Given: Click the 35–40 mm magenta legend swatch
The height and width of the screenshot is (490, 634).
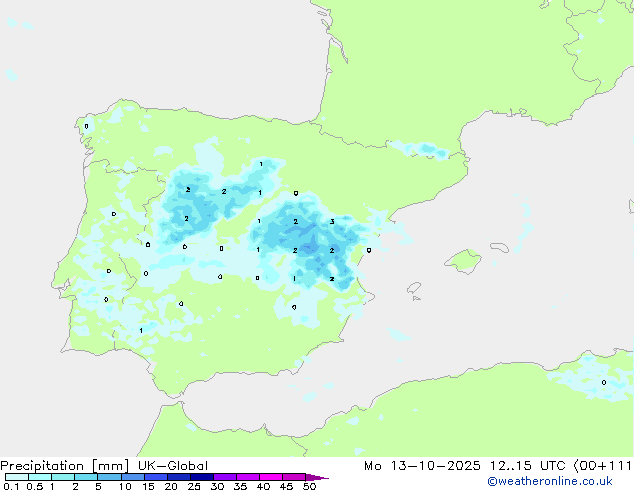Looking at the screenshot, I should coord(247,477).
